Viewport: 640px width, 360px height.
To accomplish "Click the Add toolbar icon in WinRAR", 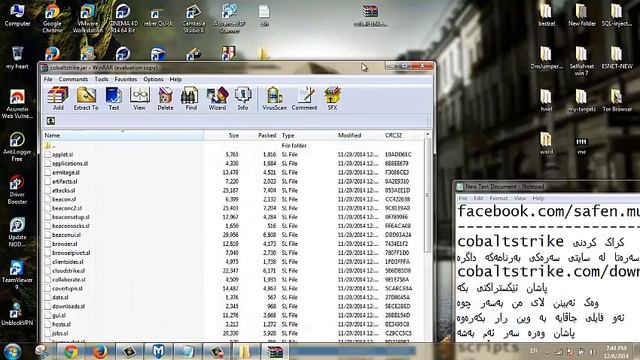I will [x=58, y=98].
